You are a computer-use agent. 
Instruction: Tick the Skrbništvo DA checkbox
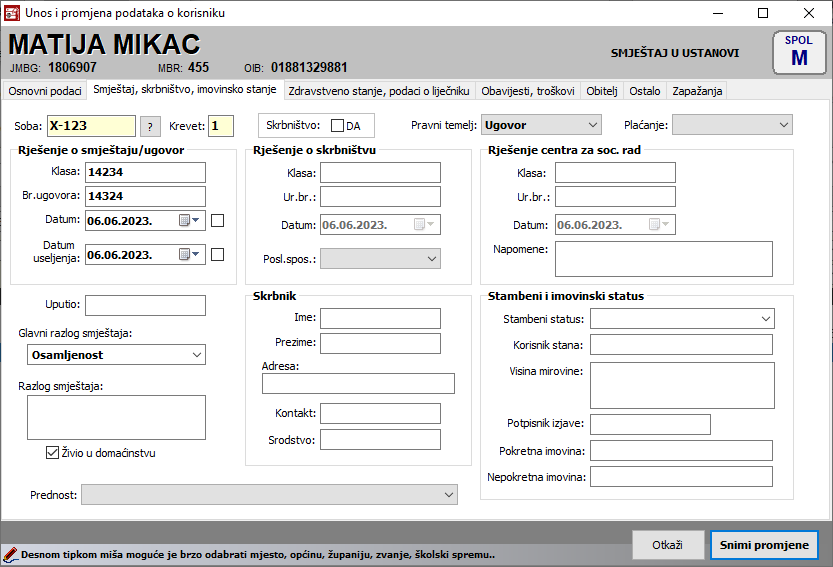[337, 126]
